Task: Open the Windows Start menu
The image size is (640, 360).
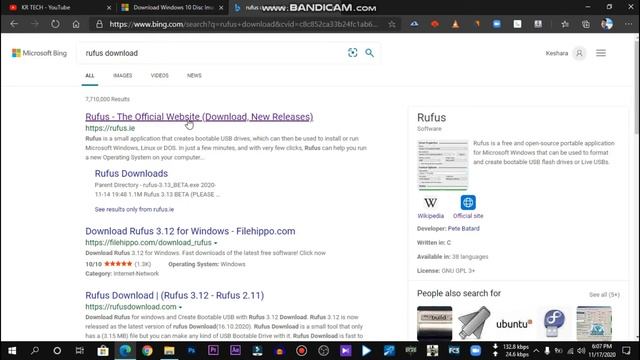Action: pos(12,351)
